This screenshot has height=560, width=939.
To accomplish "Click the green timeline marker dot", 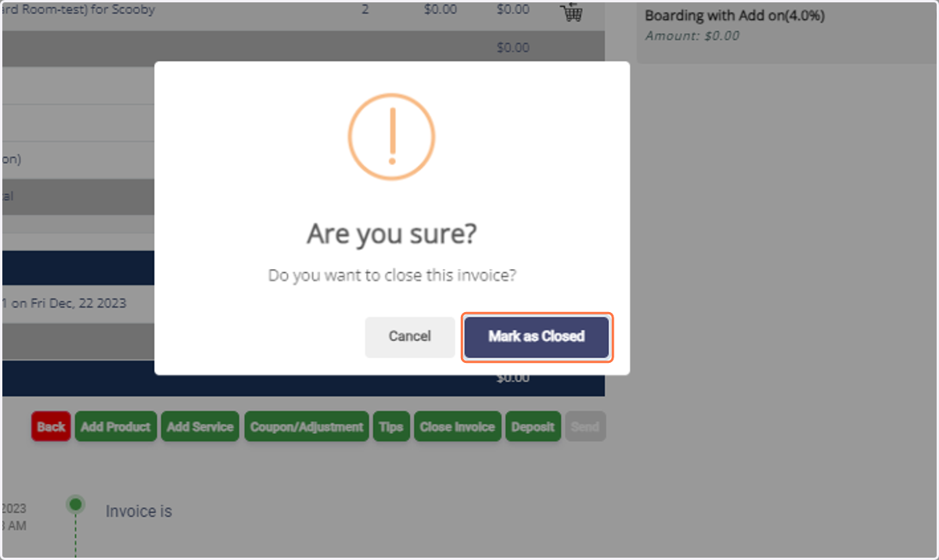I will click(76, 504).
